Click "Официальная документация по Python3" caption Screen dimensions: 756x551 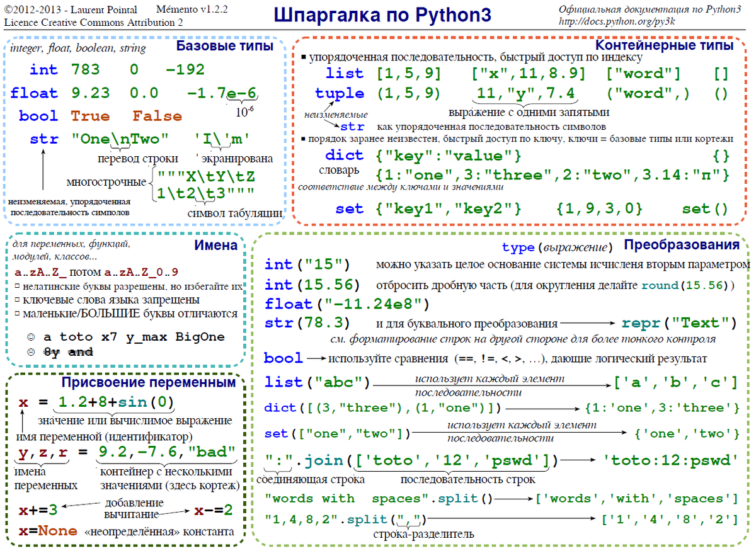650,9
